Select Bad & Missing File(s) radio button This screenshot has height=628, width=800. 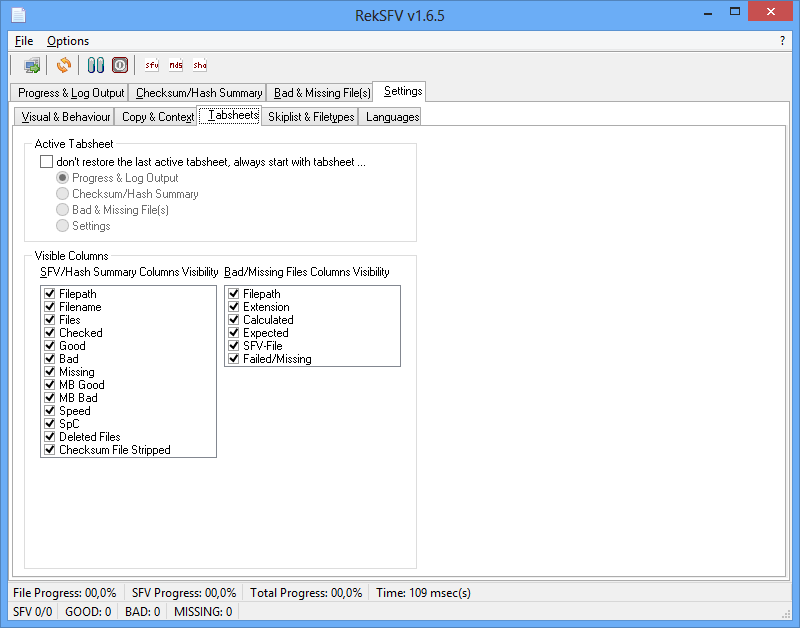click(62, 210)
